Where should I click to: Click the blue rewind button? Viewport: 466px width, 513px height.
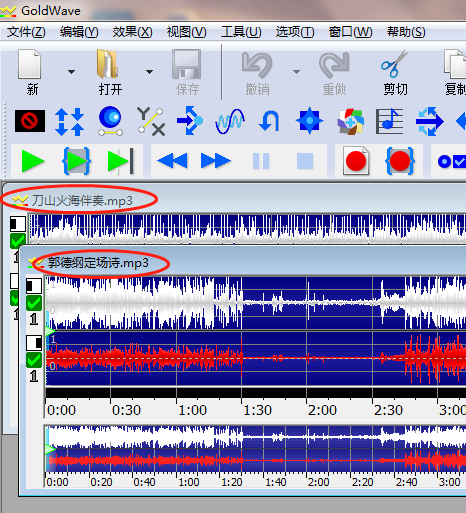coord(172,161)
